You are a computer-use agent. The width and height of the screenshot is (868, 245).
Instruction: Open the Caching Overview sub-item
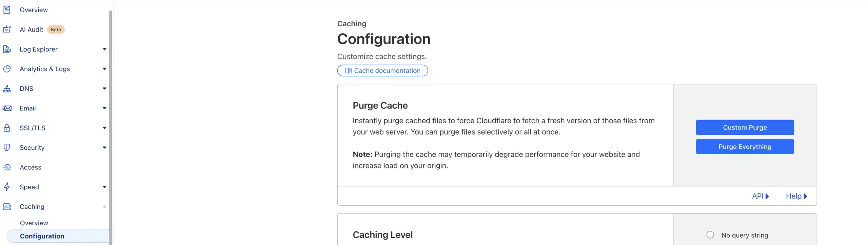pyautogui.click(x=34, y=223)
